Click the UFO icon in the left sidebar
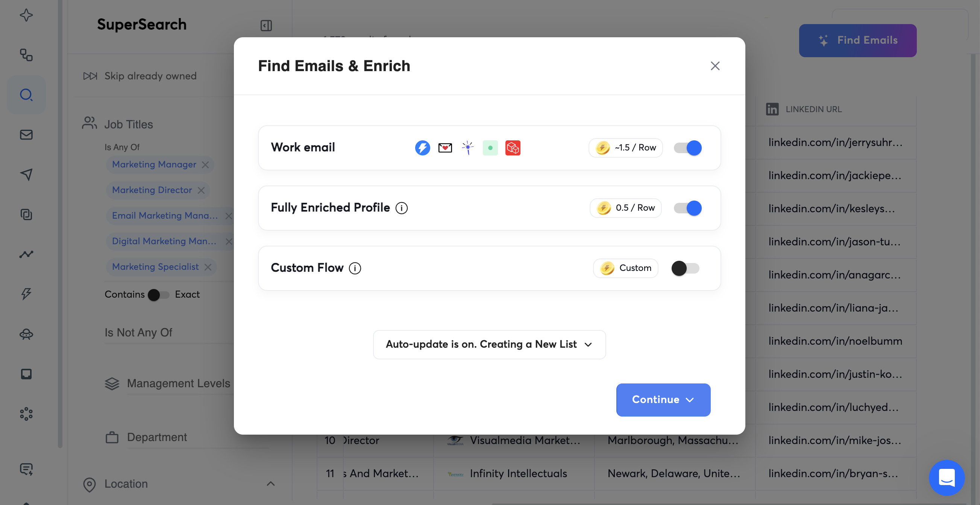Image resolution: width=980 pixels, height=505 pixels. point(26,335)
